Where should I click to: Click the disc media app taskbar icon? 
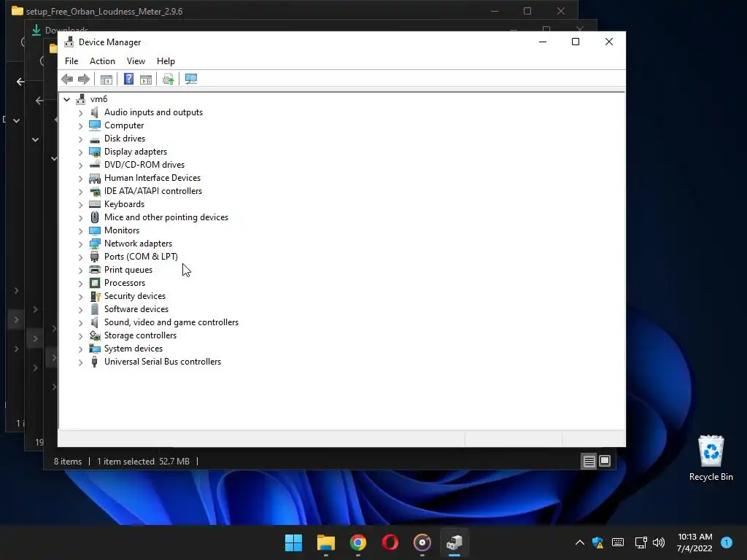point(422,542)
